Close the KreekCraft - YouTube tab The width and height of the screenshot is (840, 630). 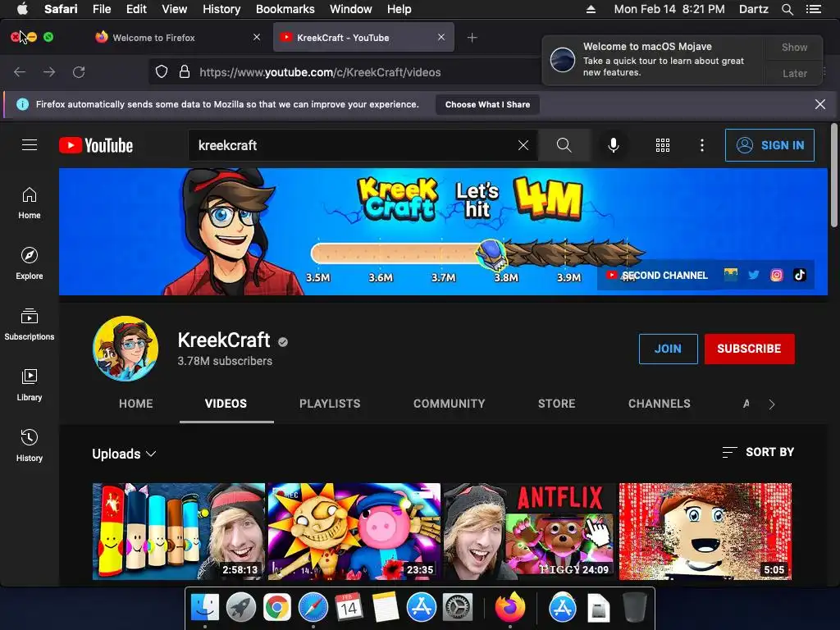click(441, 37)
